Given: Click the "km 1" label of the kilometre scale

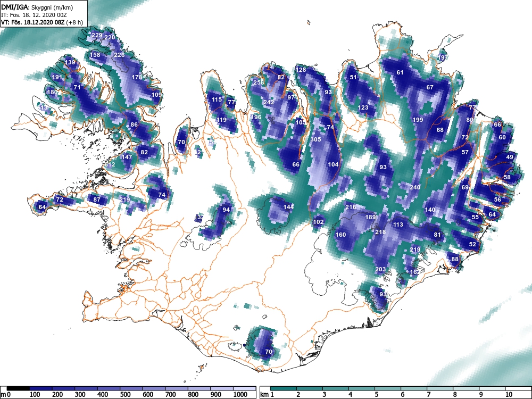Looking at the screenshot, I should click(x=268, y=395).
